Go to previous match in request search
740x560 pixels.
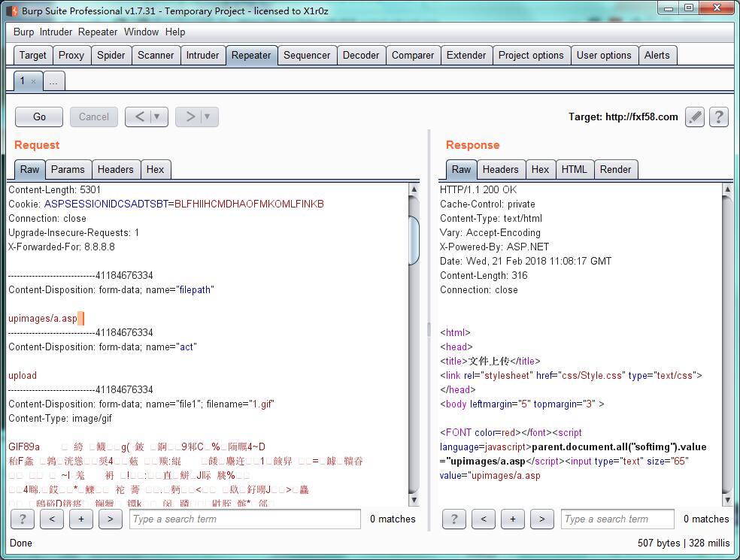52,519
